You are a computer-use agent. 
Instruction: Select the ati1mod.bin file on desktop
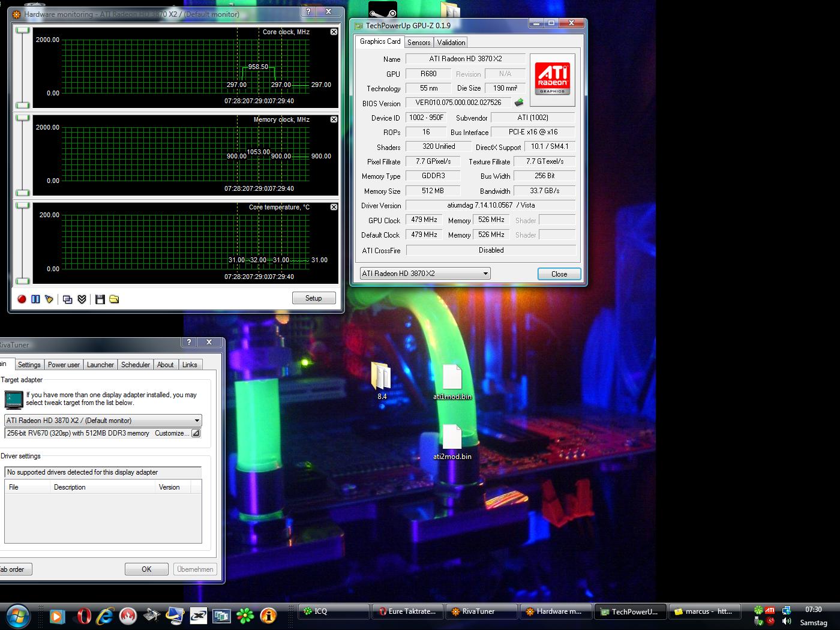coord(452,382)
